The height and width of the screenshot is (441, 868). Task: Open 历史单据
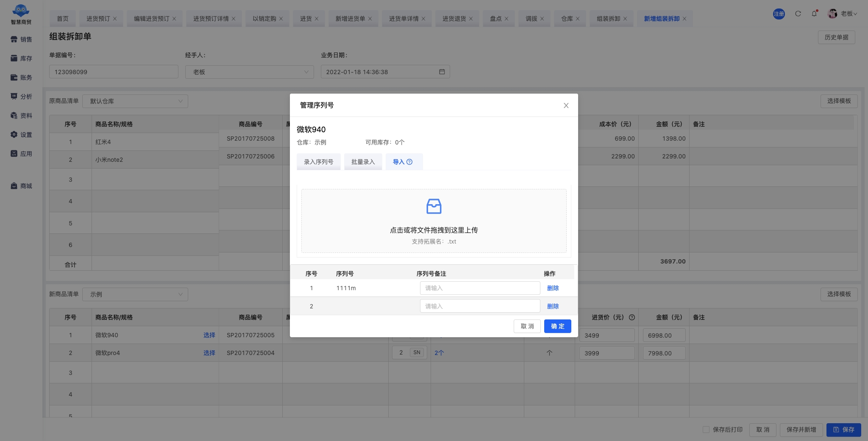(837, 37)
